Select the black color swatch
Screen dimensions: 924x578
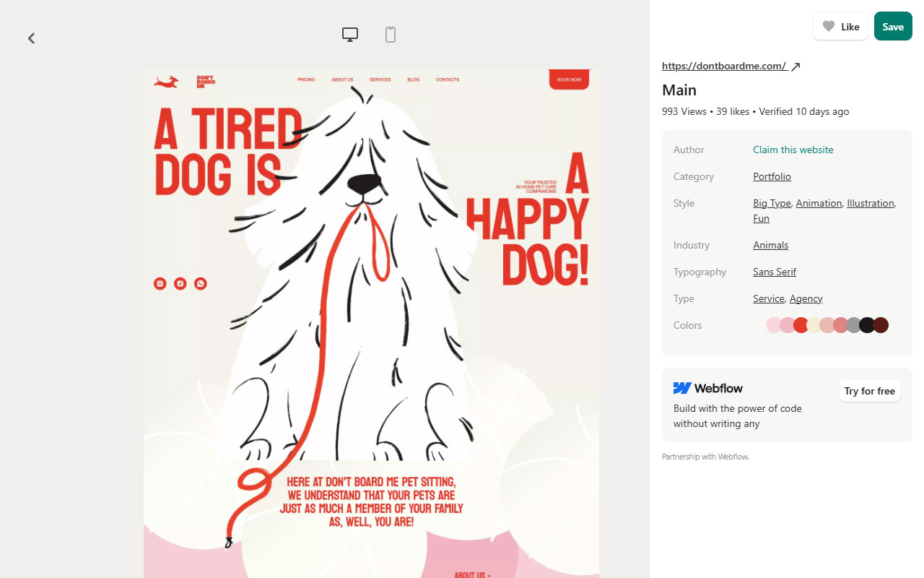pos(867,325)
